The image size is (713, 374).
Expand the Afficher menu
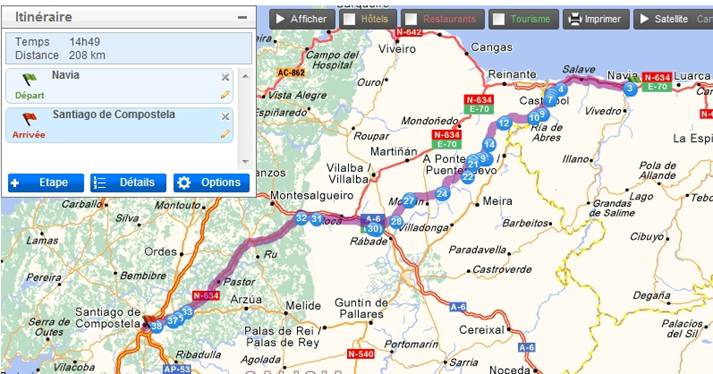point(302,19)
